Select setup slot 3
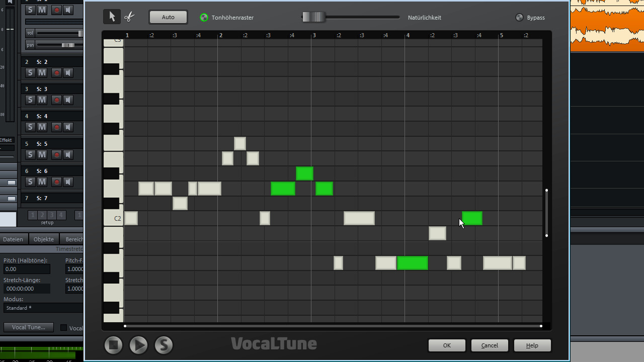The image size is (644, 362). [52, 215]
